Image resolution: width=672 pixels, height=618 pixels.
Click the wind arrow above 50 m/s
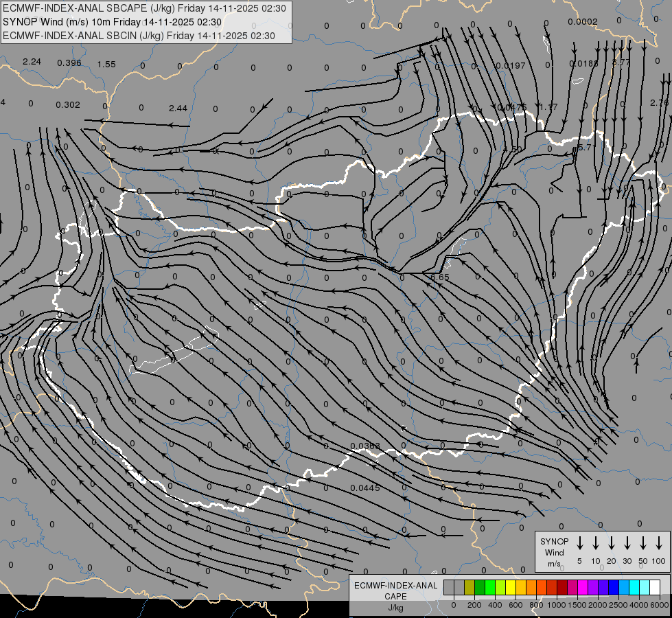click(643, 543)
